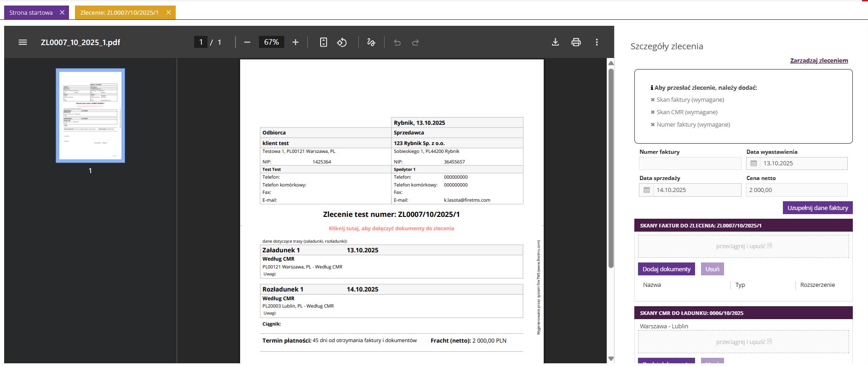
Task: Click the redo arrow in PDF toolbar
Action: [x=415, y=42]
